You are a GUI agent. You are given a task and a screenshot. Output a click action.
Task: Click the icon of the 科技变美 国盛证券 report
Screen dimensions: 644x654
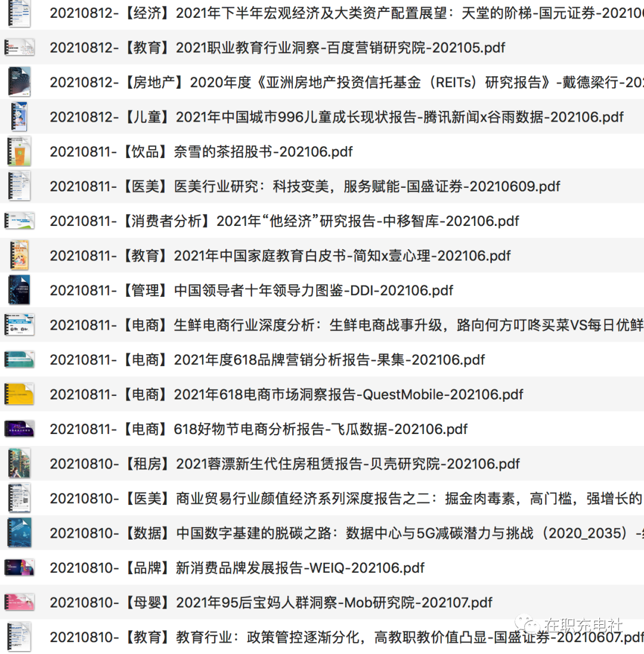19,186
